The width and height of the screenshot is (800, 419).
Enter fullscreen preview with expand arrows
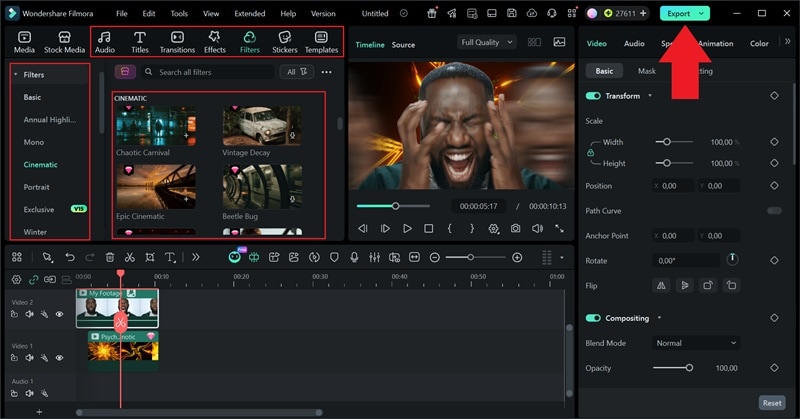[560, 229]
